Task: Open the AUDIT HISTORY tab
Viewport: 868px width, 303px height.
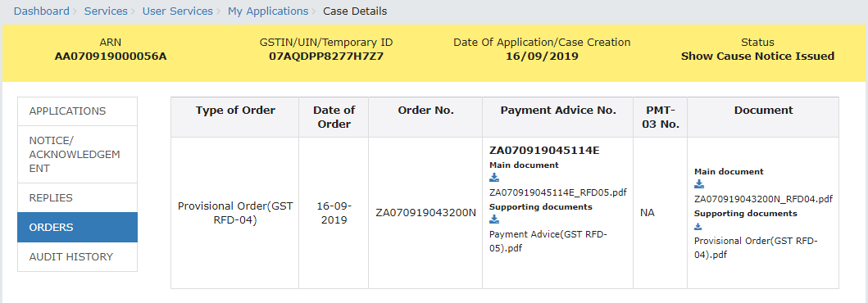Action: click(x=78, y=256)
